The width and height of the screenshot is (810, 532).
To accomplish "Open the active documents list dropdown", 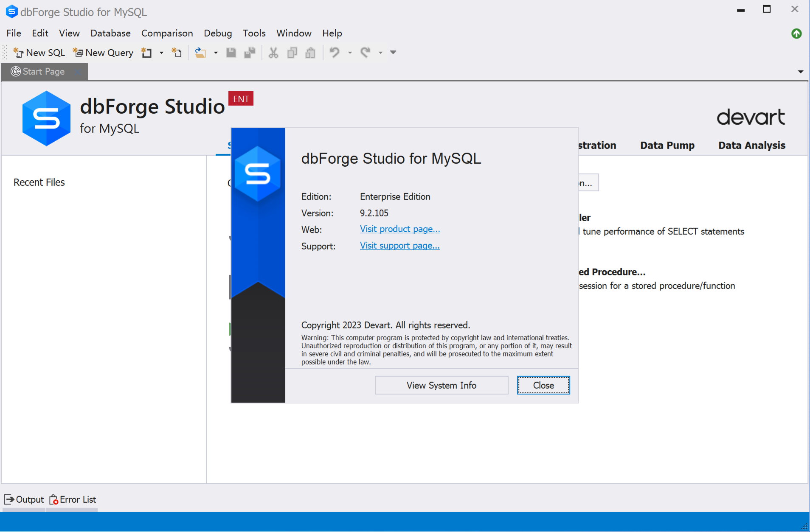I will coord(801,72).
